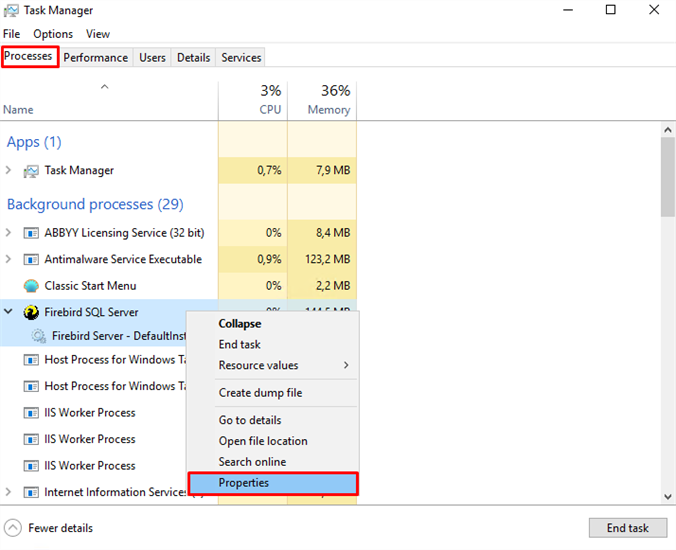
Task: Expand Antimalware Service Executable row
Action: point(8,259)
